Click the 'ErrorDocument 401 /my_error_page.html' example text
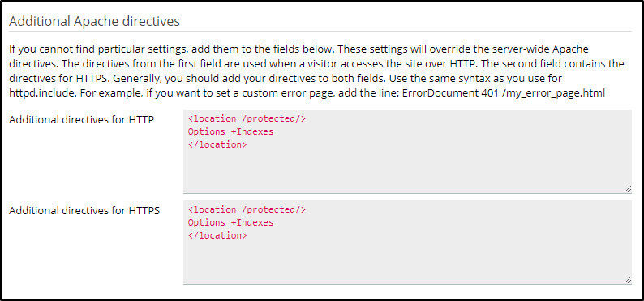The image size is (644, 301). (504, 93)
